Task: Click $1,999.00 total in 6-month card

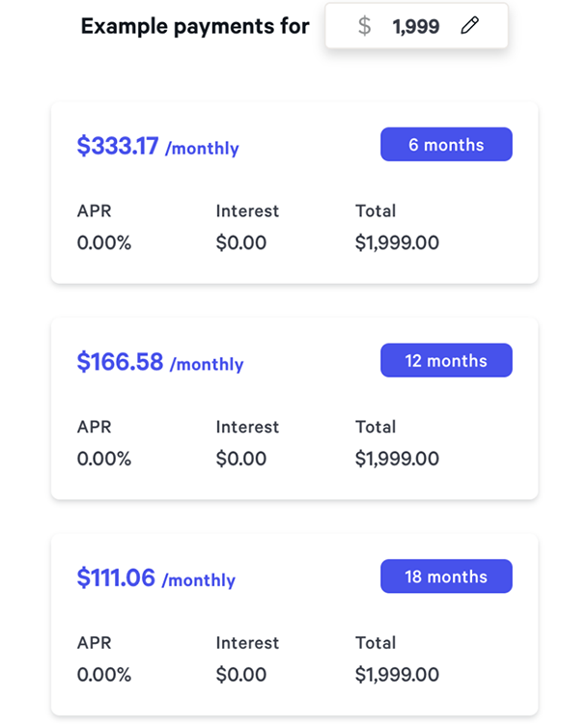Action: point(397,243)
